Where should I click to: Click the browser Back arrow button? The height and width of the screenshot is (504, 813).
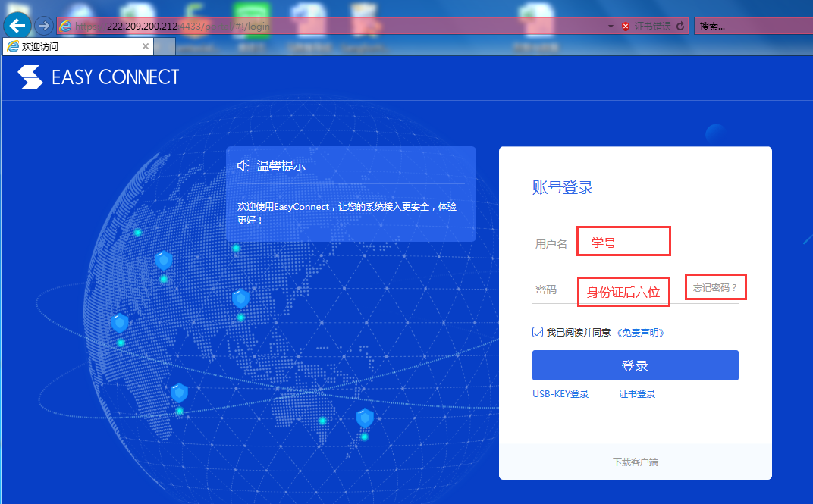click(17, 26)
